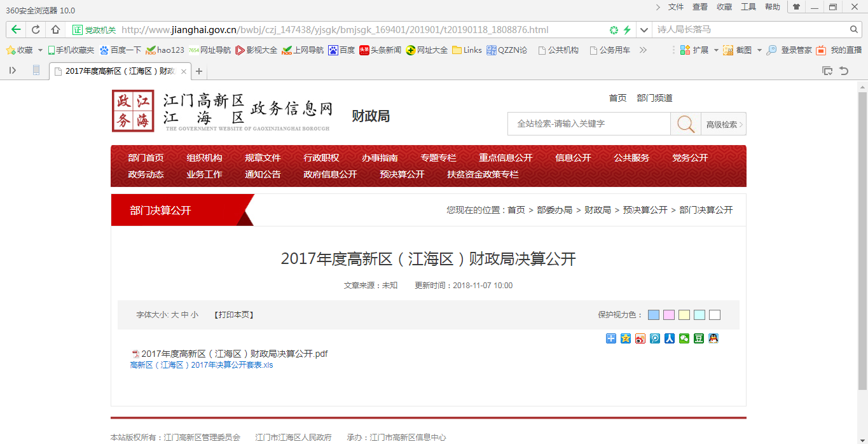Download 2017年度高新区（江海区）财政局决算公开.pdf
Viewport: 868px width, 444px height.
coord(234,354)
